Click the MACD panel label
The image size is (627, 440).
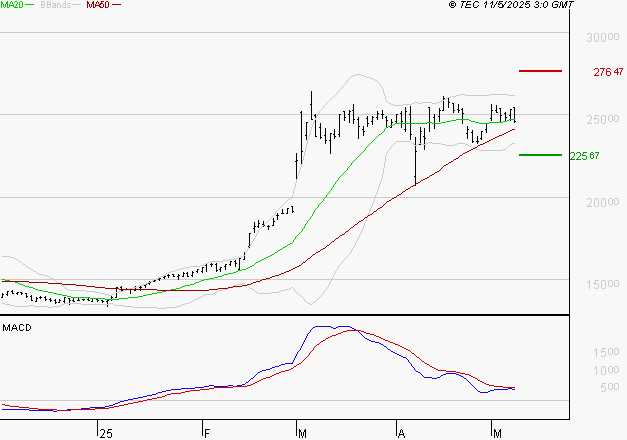coord(17,328)
